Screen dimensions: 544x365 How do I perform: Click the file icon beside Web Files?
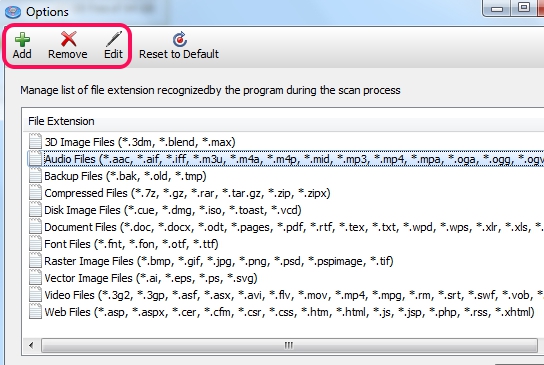tap(35, 312)
